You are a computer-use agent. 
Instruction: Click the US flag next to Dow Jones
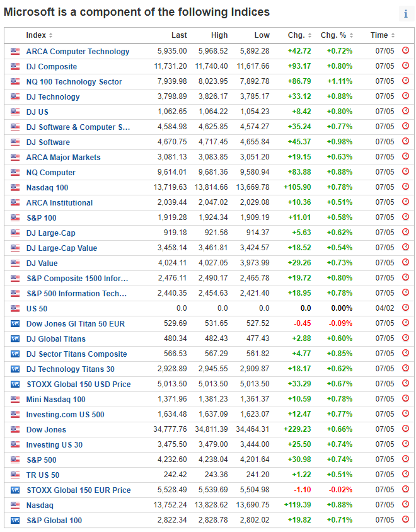[15, 429]
